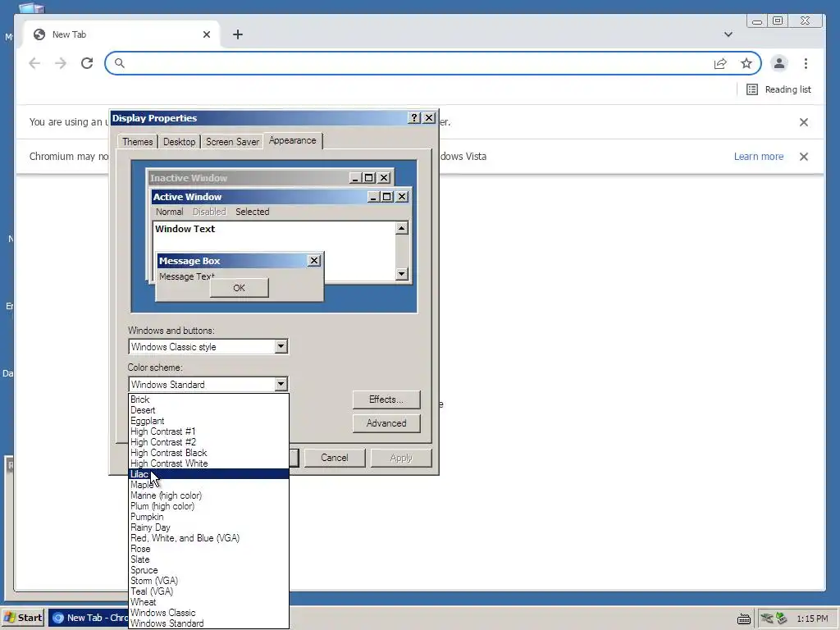Cancel the Display Properties dialog
Image resolution: width=840 pixels, height=630 pixels.
(x=335, y=458)
